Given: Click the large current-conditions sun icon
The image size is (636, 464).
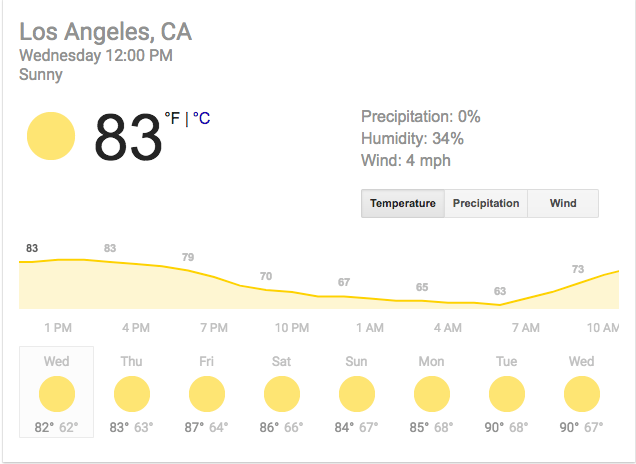Looking at the screenshot, I should tap(51, 136).
